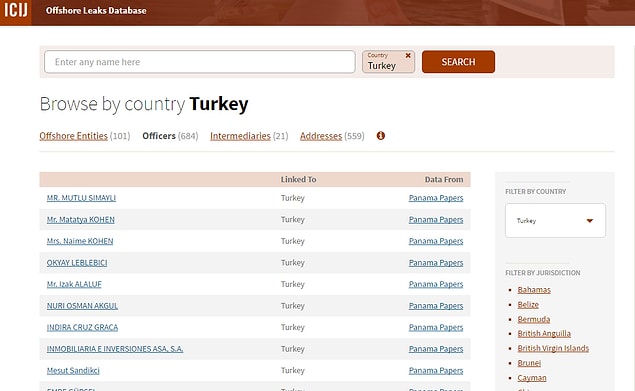Open officer Mr. Matatya KOHEN
Viewport: 635px width, 391px height.
81,220
